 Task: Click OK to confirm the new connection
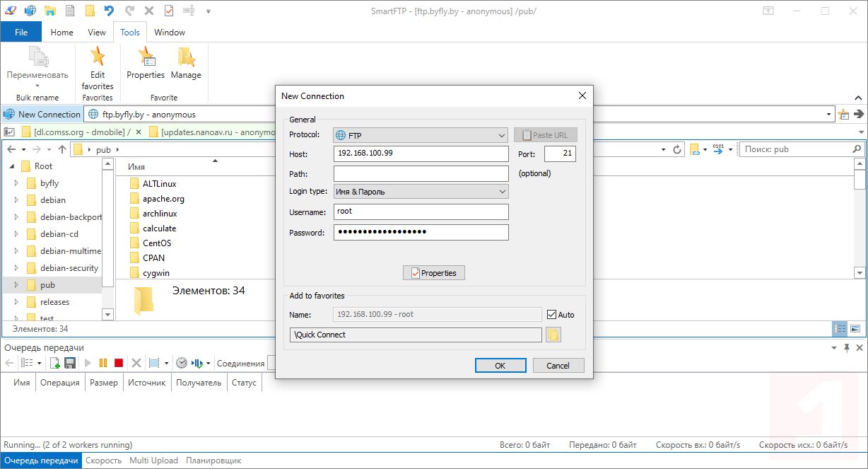(500, 365)
